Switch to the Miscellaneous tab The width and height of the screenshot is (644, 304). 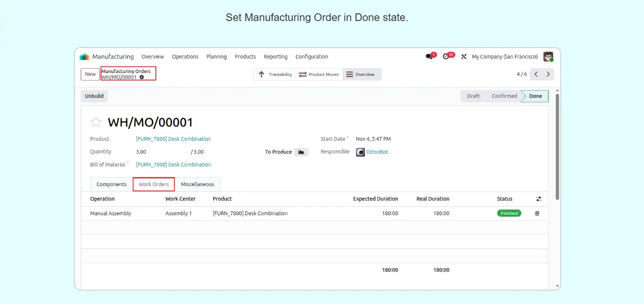197,184
